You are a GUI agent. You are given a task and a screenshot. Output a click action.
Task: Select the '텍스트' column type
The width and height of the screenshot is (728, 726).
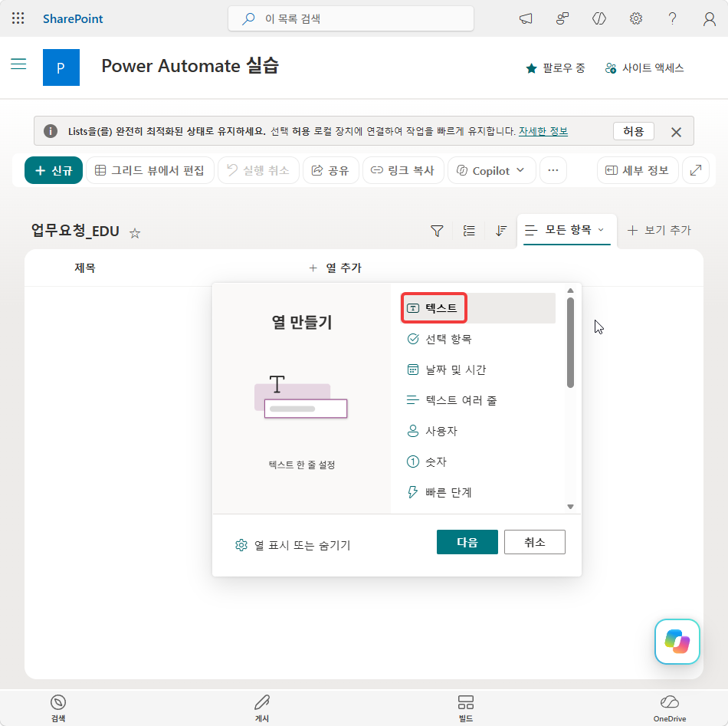[x=478, y=308]
